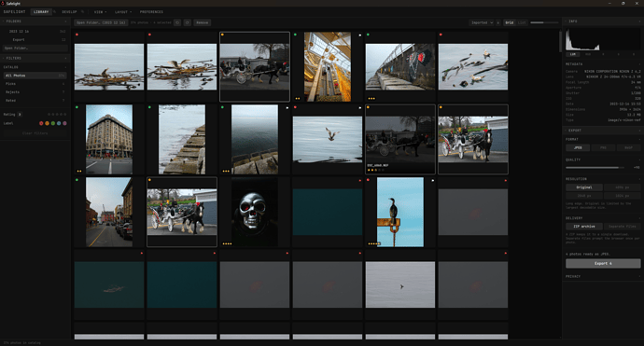Click star rating under DSC_6040.NEF thumbnail
The image size is (644, 346).
pos(376,170)
